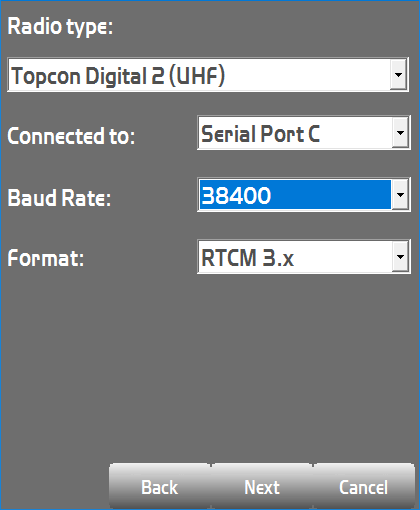Click the word Topcon in radio box
This screenshot has height=510, width=420.
46,77
